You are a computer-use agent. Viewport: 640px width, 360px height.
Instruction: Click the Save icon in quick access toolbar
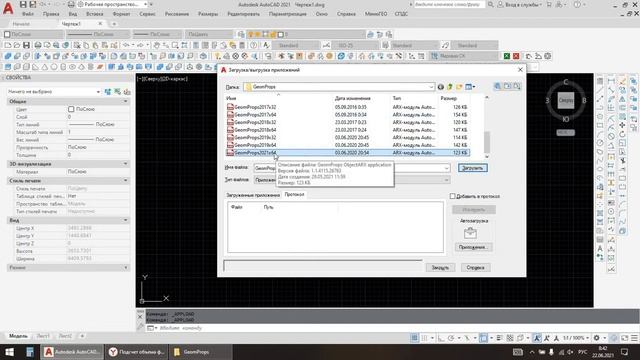[x=23, y=4]
